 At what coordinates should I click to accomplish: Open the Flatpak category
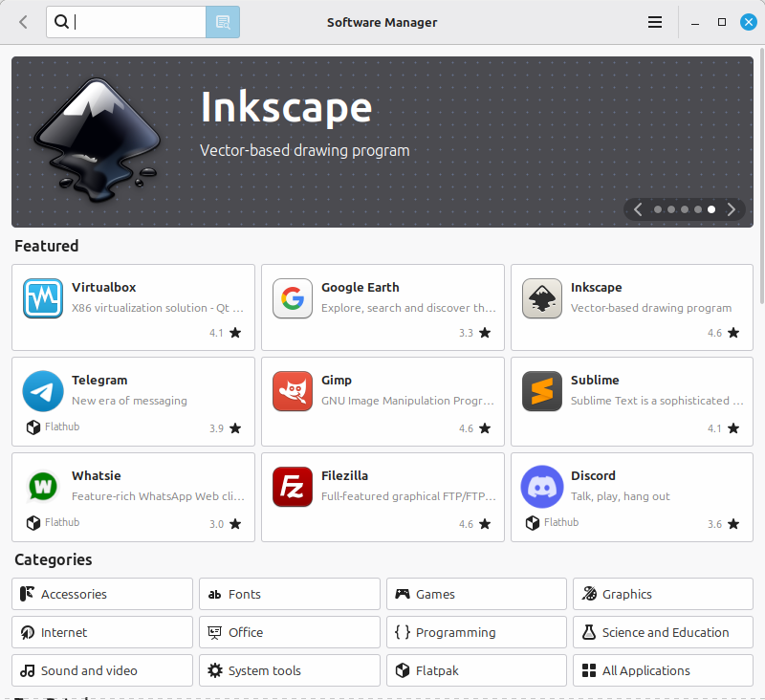[476, 670]
